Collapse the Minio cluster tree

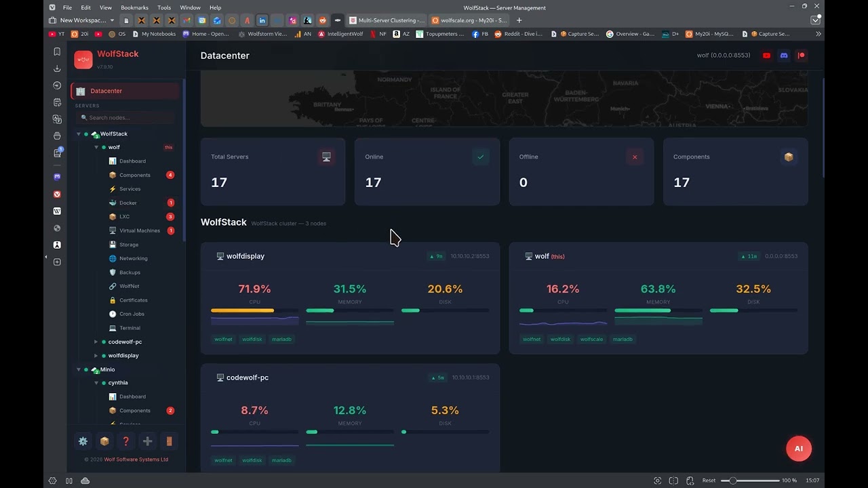[79, 369]
